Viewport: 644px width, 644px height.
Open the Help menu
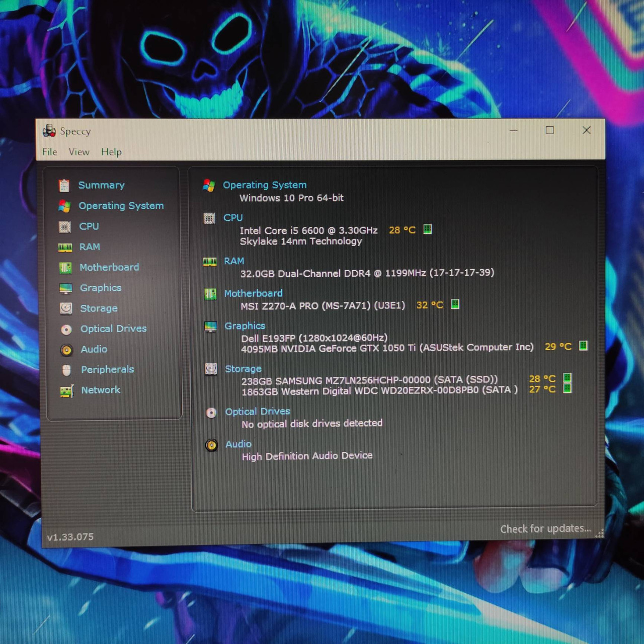tap(111, 152)
